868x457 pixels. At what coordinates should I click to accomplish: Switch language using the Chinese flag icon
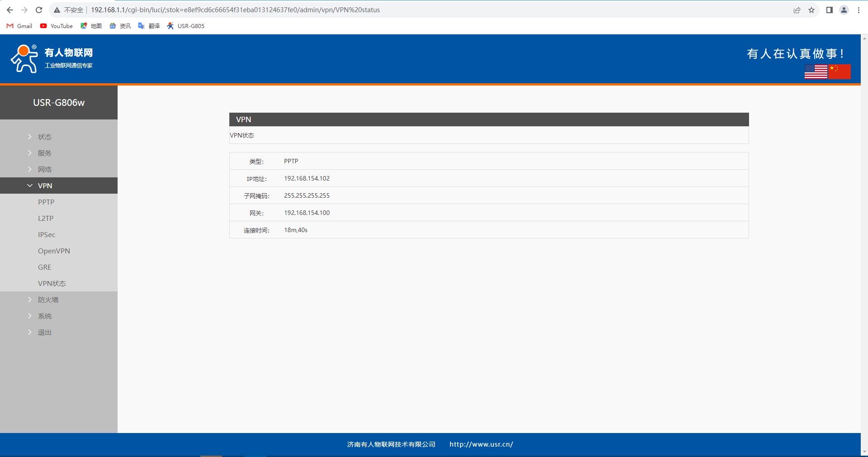point(840,71)
